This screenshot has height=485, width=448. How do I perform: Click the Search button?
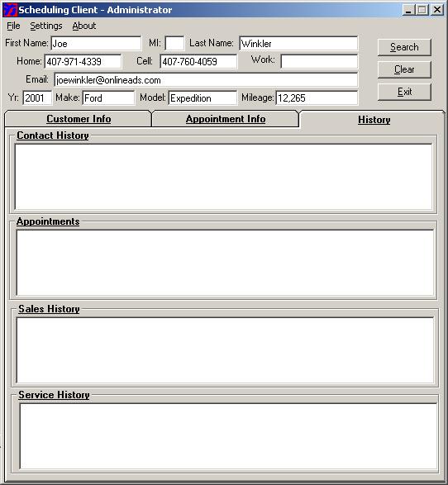[404, 47]
